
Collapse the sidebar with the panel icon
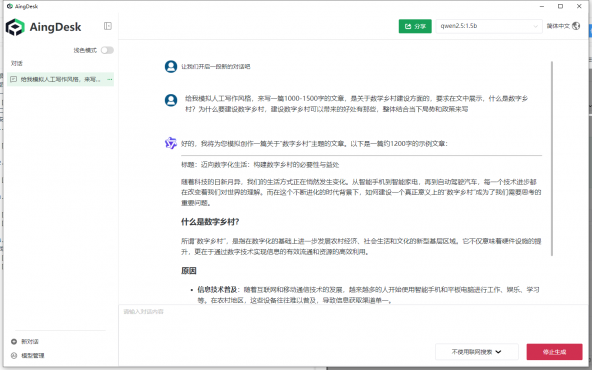point(108,26)
